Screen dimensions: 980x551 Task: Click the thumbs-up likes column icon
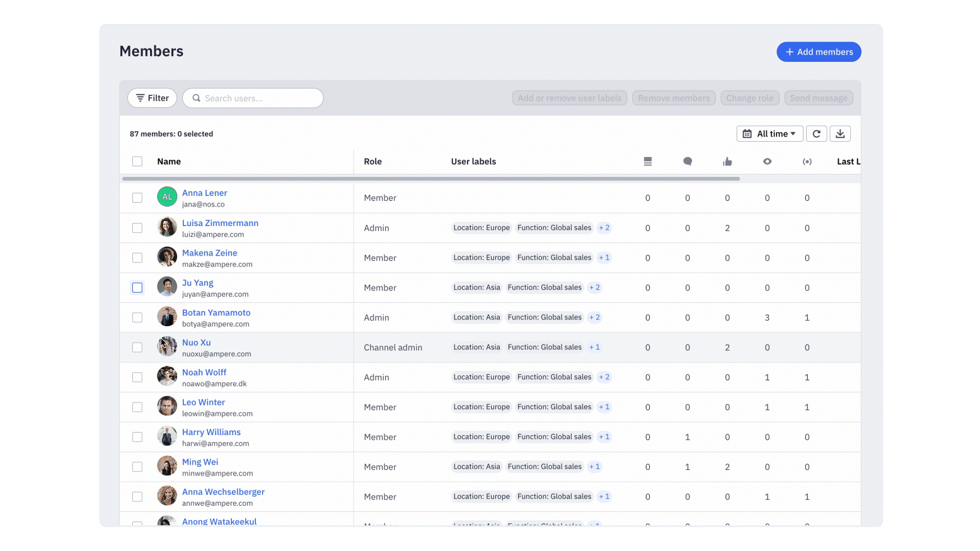point(727,162)
